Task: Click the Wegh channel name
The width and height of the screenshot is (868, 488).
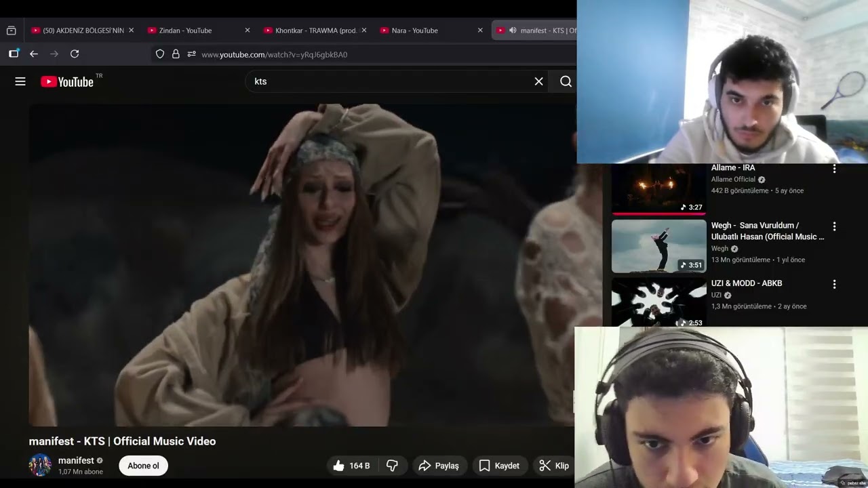Action: 719,249
